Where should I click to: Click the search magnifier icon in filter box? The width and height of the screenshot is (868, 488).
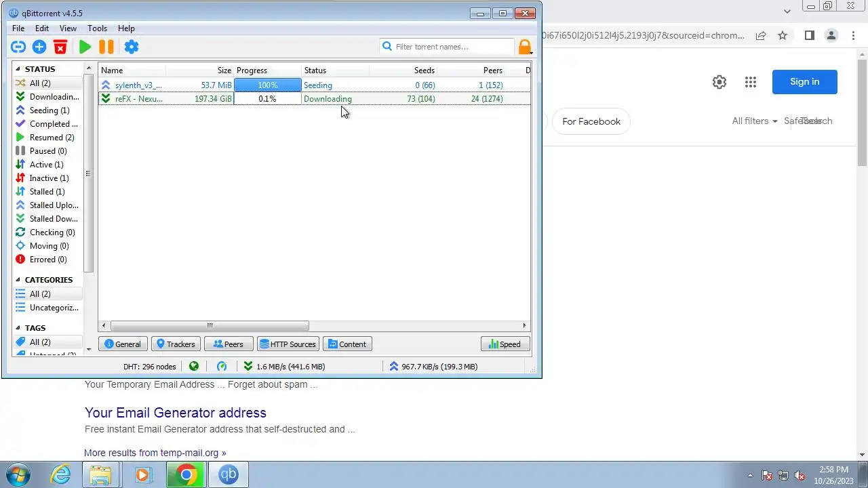[x=387, y=47]
